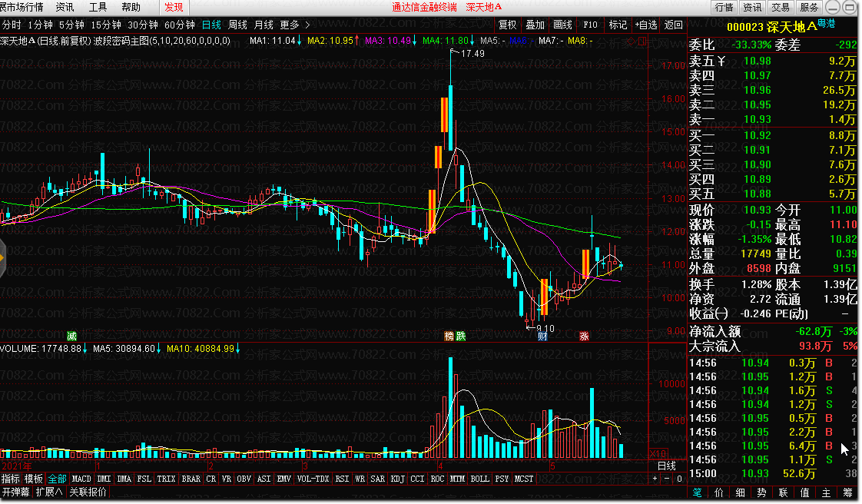Click the 减 marker on the chart
This screenshot has height=504, width=862.
(71, 336)
